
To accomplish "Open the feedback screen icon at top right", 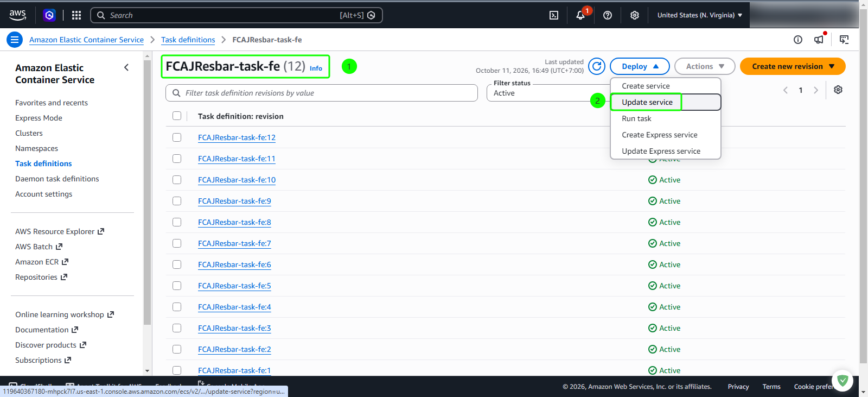I will tap(844, 40).
